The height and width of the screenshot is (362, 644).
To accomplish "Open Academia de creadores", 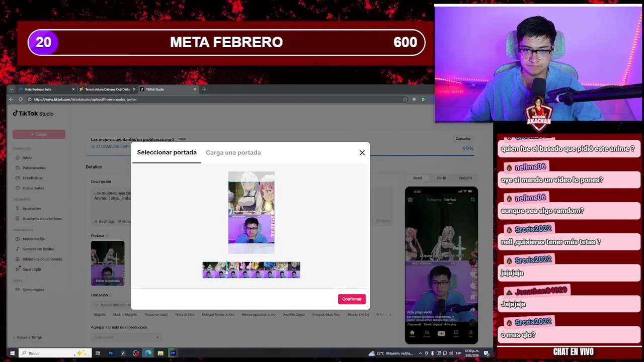I will pos(42,218).
